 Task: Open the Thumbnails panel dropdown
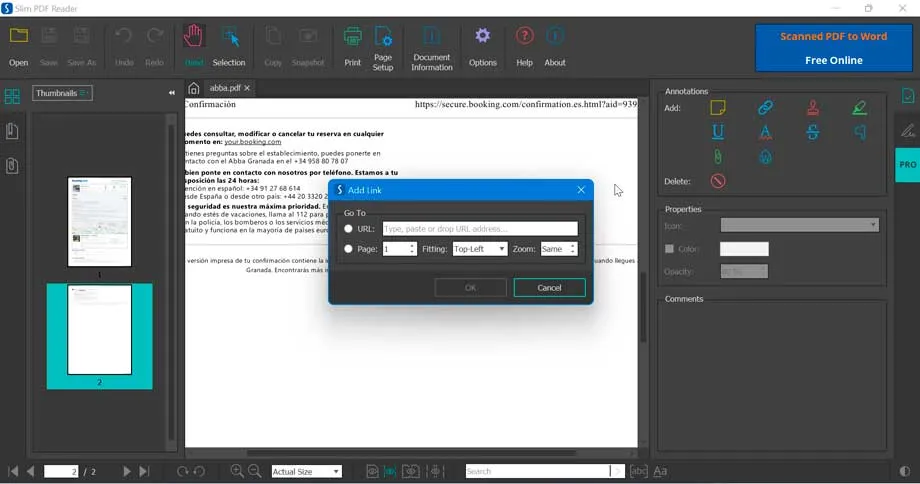62,93
